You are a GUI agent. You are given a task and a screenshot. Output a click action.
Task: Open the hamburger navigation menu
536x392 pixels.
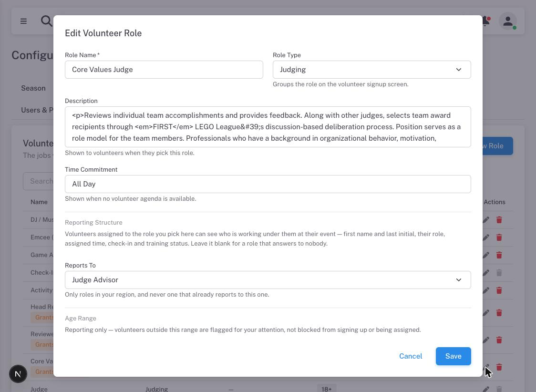point(23,21)
